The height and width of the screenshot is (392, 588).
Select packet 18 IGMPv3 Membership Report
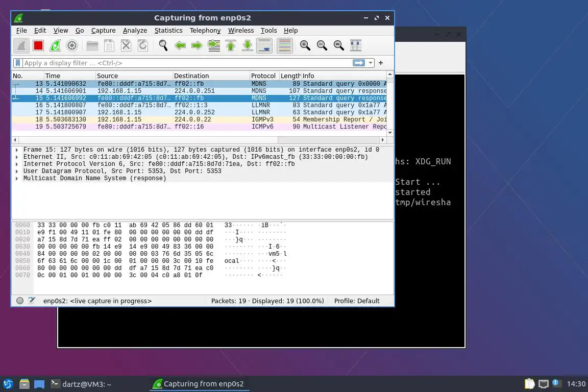pyautogui.click(x=199, y=119)
